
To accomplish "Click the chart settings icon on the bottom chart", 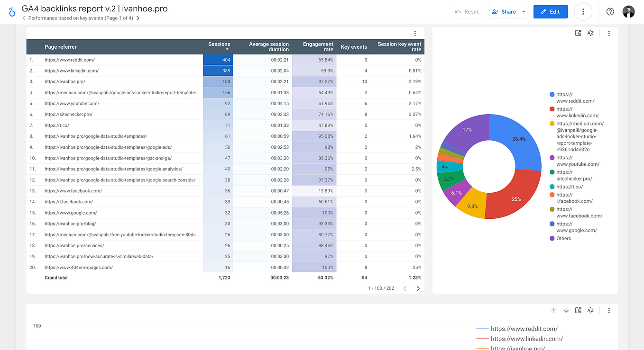I will coord(578,310).
